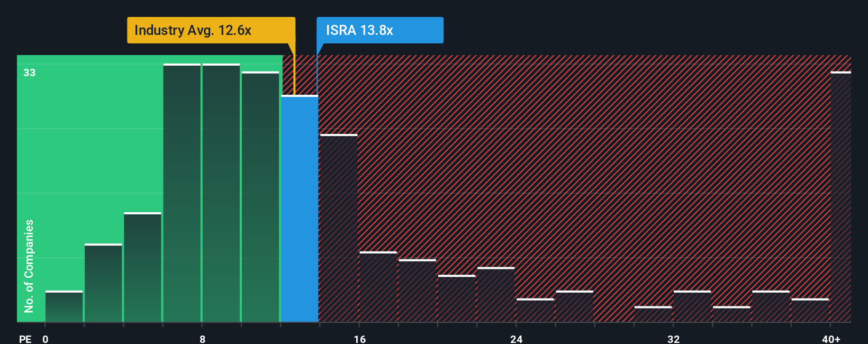Select the bar just left of PE 16
868x344 pixels.
pyautogui.click(x=339, y=228)
